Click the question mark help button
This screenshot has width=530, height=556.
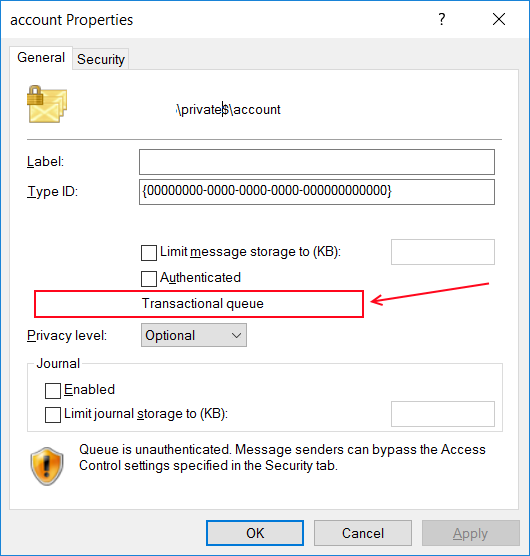442,19
